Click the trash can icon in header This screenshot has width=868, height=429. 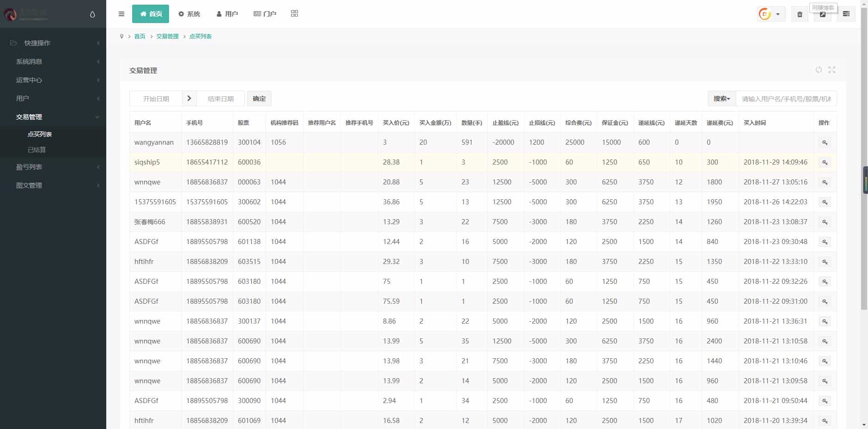(x=800, y=14)
